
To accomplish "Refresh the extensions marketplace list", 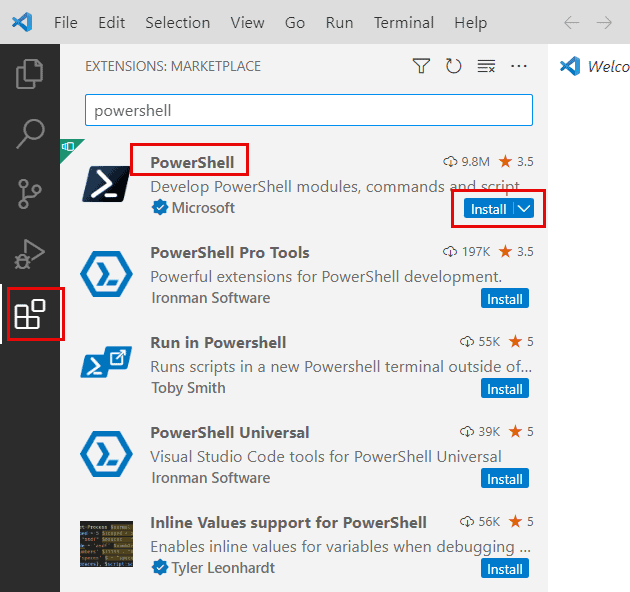I will [x=454, y=66].
